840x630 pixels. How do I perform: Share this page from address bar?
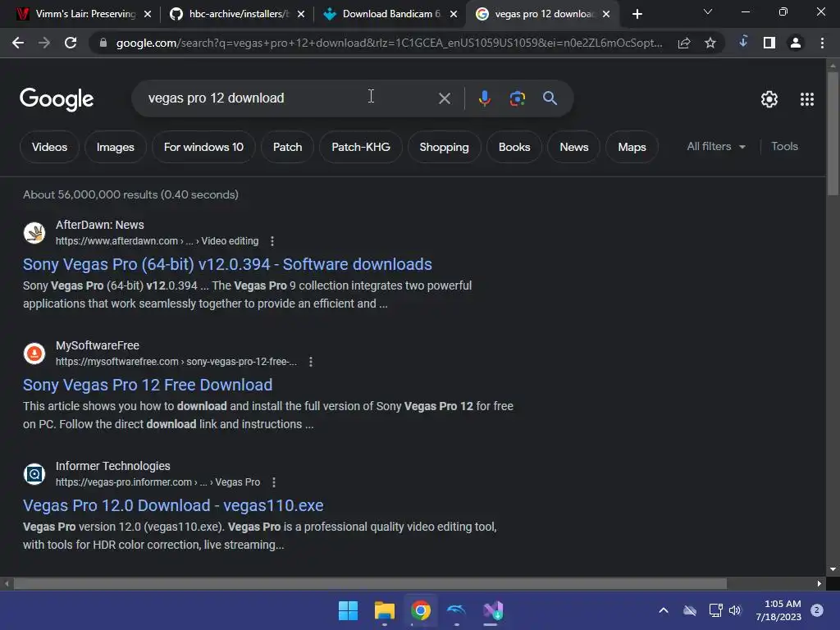(x=683, y=43)
